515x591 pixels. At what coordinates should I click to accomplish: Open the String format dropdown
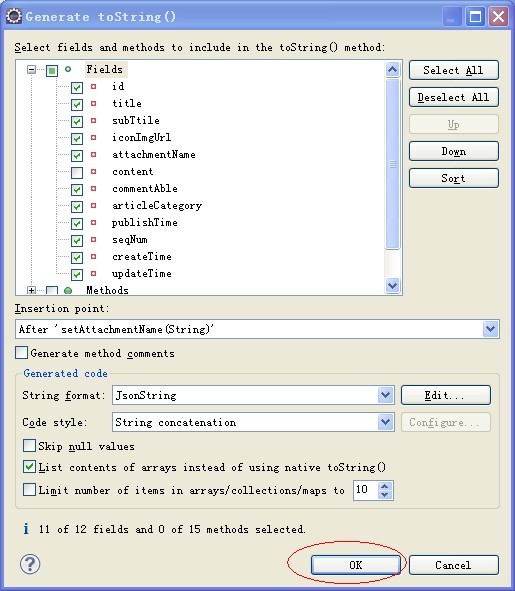[385, 395]
